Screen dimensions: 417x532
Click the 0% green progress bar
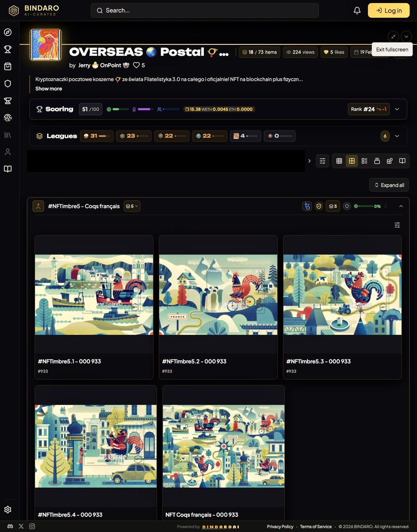pos(366,206)
